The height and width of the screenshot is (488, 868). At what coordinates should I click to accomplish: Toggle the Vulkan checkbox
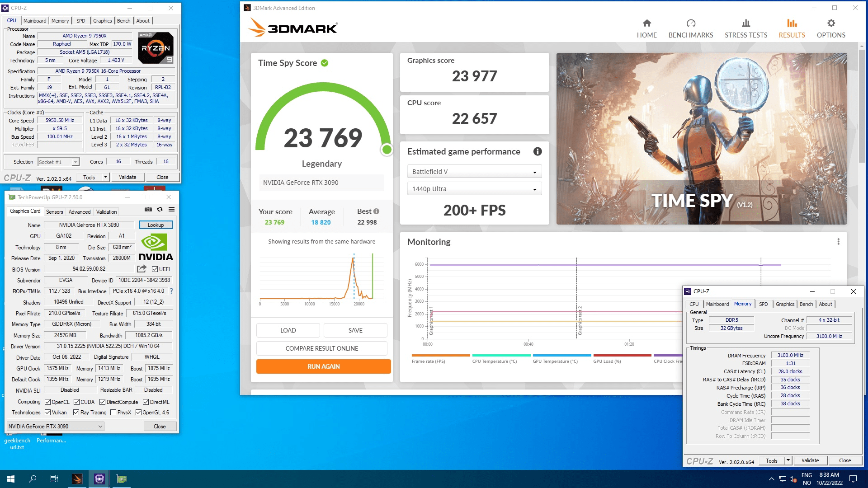click(47, 413)
